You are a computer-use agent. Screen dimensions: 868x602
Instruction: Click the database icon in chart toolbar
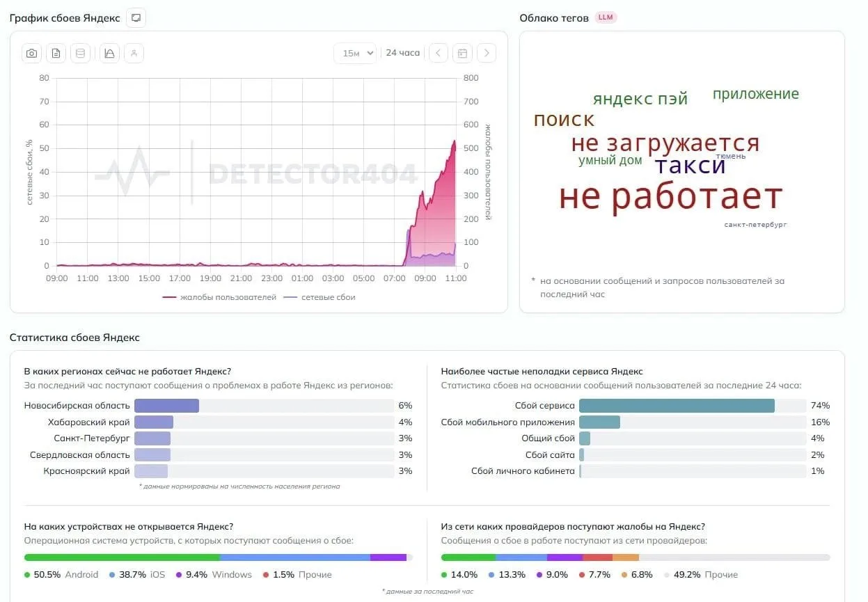coord(80,53)
